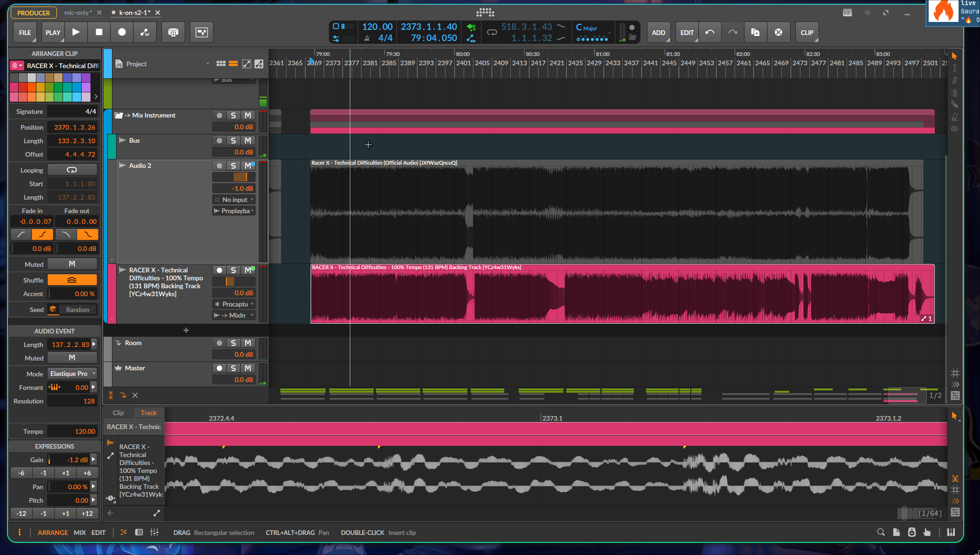Toggle Muted for the arranger clip
Screen dimensions: 980x555
pos(72,264)
